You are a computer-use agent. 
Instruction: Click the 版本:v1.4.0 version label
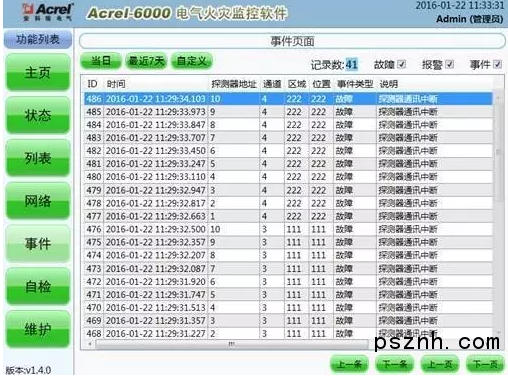pos(28,370)
